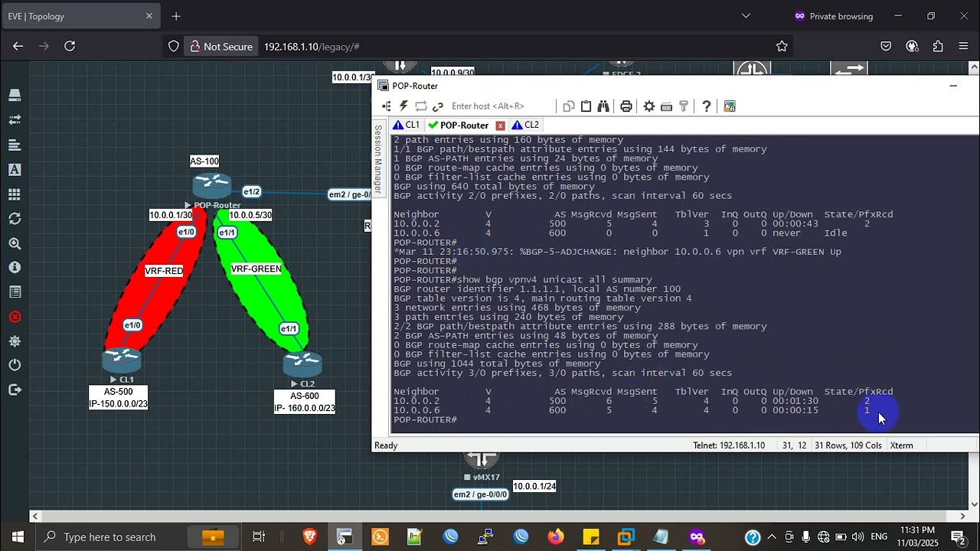
Task: Open Session Manager icon in SecureCRT toolbar
Action: 387,106
